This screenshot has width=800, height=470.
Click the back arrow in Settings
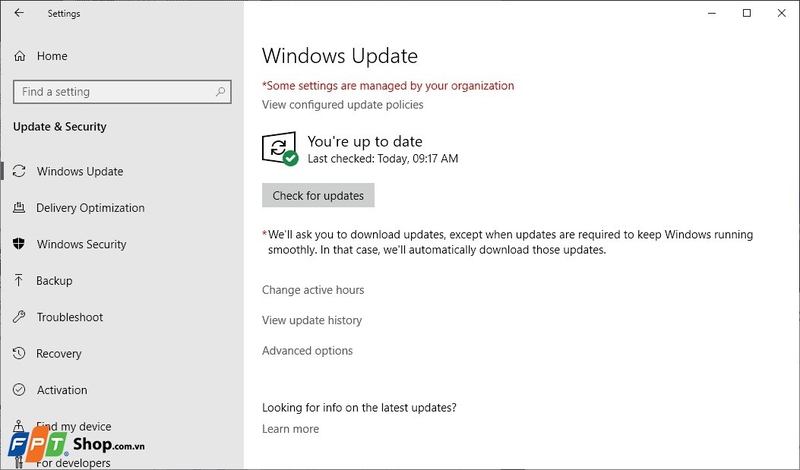pos(19,13)
